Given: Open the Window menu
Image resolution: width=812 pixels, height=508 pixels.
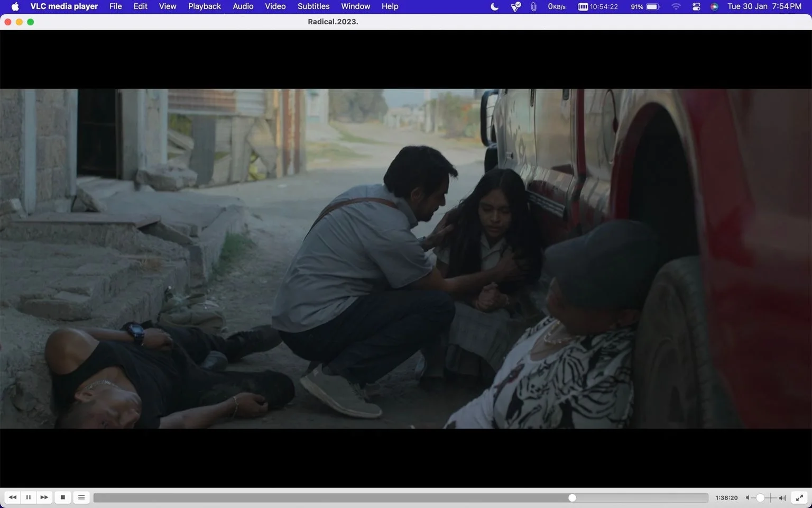Looking at the screenshot, I should pos(355,6).
